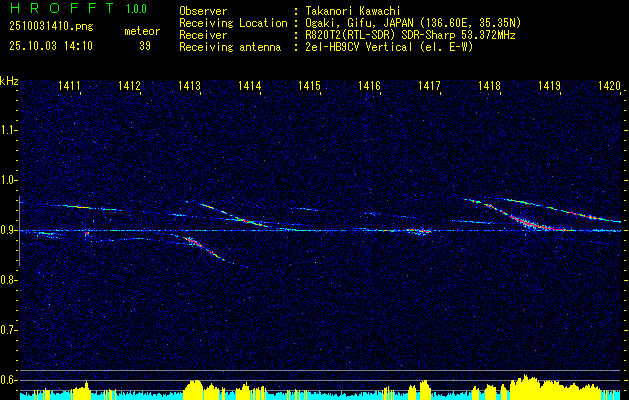Click the date stamp 25.10.03 14:10
Screen dimensions: 629x400
(51, 46)
